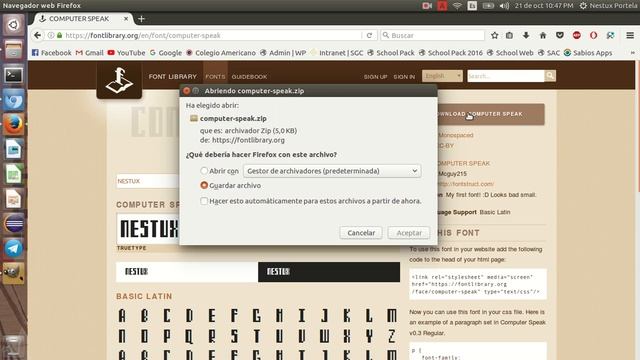The height and width of the screenshot is (360, 640).
Task: Click the Firefox back arrow button
Action: click(x=38, y=36)
